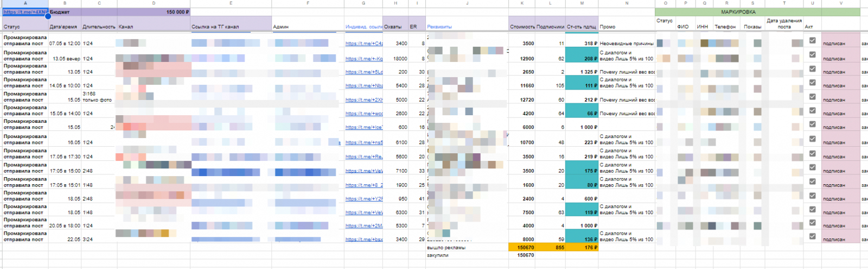
Task: Toggle Акт checkbox in 175 ₽ row
Action: pyautogui.click(x=812, y=167)
